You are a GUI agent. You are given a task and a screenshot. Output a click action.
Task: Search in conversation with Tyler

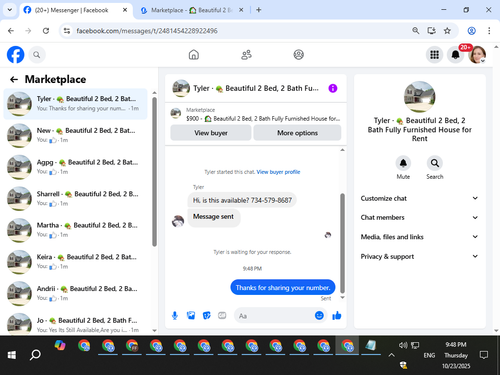click(435, 163)
